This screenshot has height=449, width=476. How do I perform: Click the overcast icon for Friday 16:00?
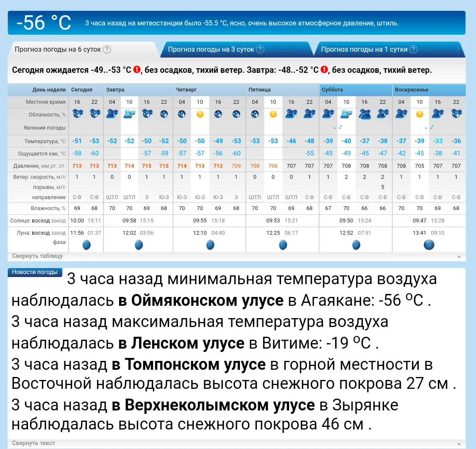[291, 114]
